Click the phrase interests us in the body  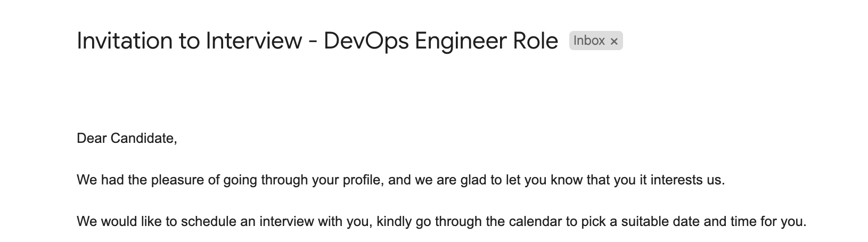(x=687, y=180)
